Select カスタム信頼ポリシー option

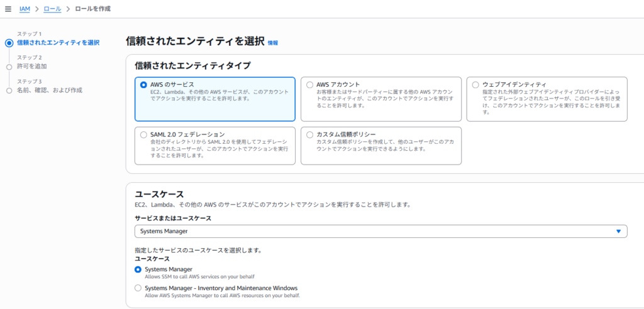(380, 146)
